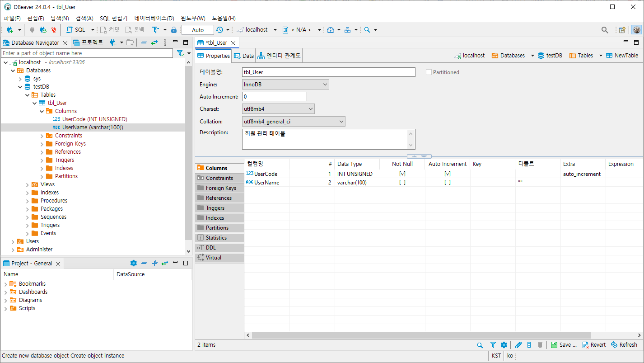Click Link with Editor arrows in Navigator

(154, 42)
